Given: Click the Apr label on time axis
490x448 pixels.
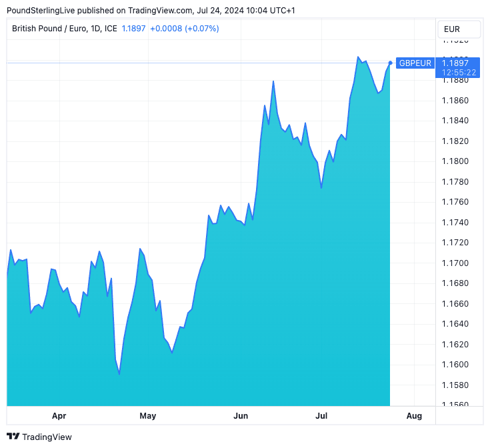Looking at the screenshot, I should click(59, 416).
